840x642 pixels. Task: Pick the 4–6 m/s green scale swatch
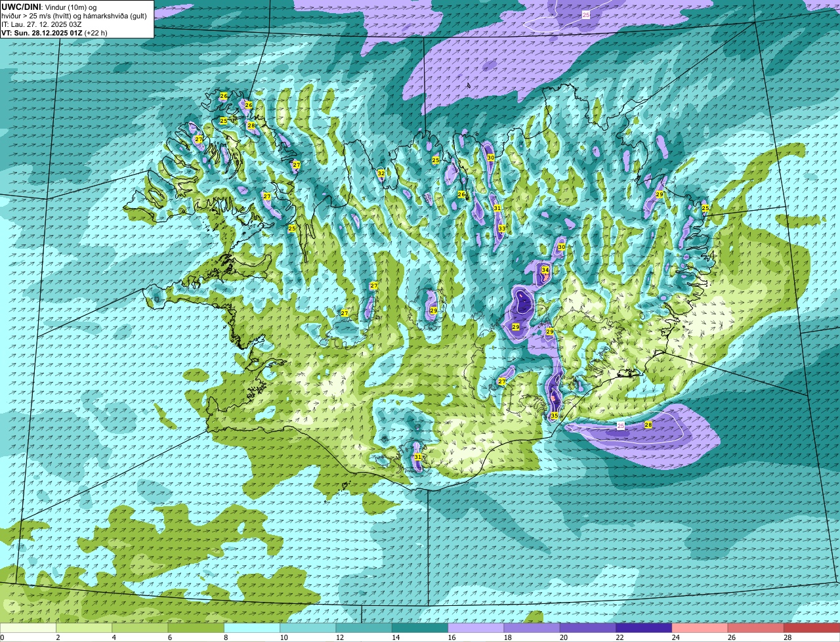[x=140, y=628]
